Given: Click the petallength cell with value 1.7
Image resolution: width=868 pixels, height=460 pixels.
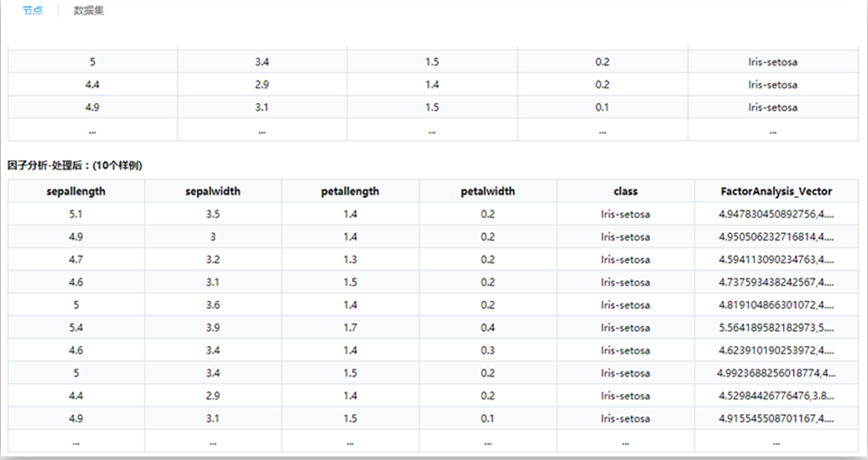Looking at the screenshot, I should click(350, 328).
